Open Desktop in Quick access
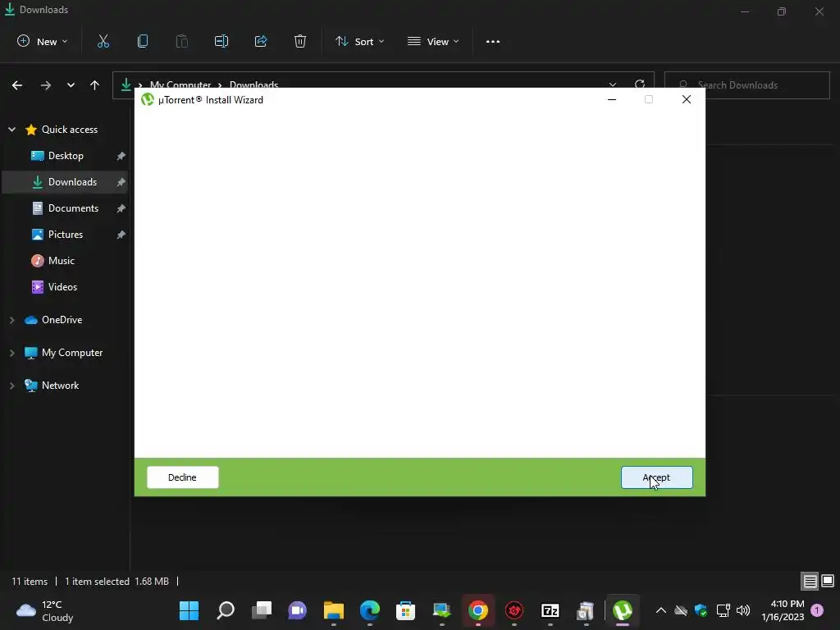Viewport: 840px width, 630px height. point(66,156)
